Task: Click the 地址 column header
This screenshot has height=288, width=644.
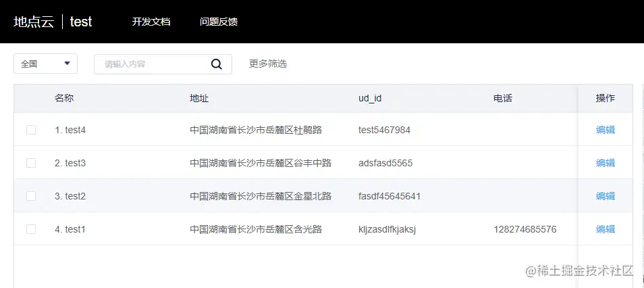Action: [x=199, y=98]
